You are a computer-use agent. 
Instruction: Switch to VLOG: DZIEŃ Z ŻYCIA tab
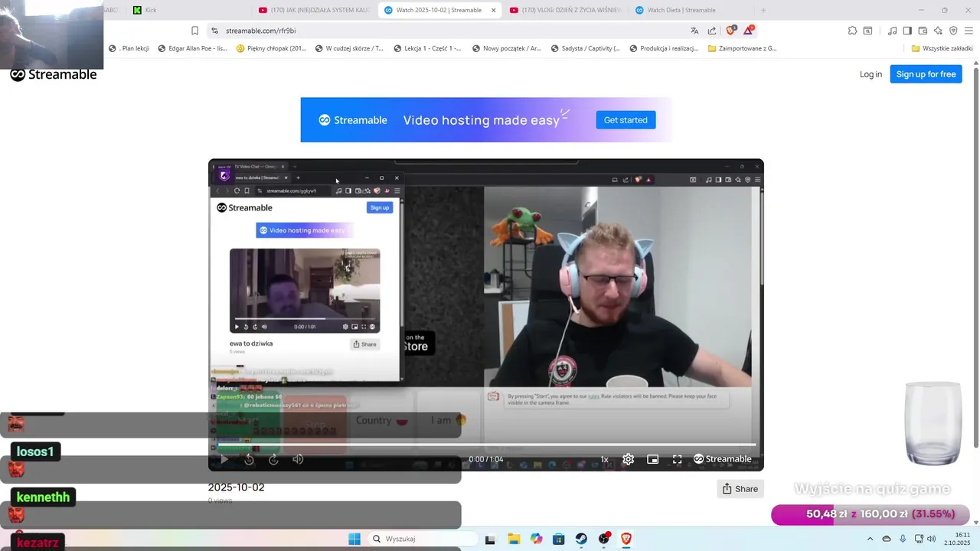565,10
